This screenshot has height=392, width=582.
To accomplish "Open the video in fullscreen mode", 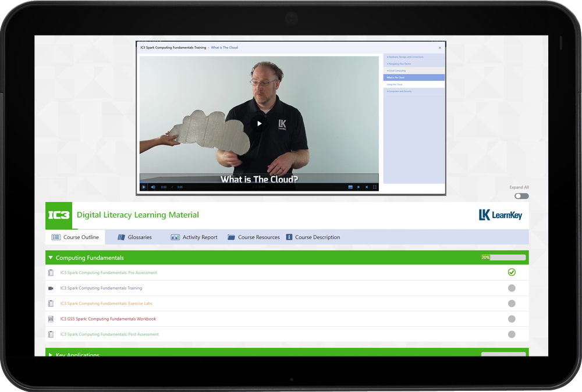I will coord(375,187).
